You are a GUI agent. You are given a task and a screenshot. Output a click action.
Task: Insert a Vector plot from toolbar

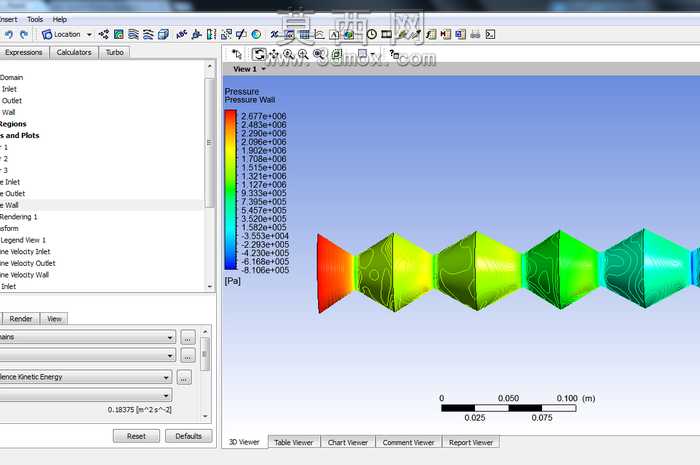[104, 34]
